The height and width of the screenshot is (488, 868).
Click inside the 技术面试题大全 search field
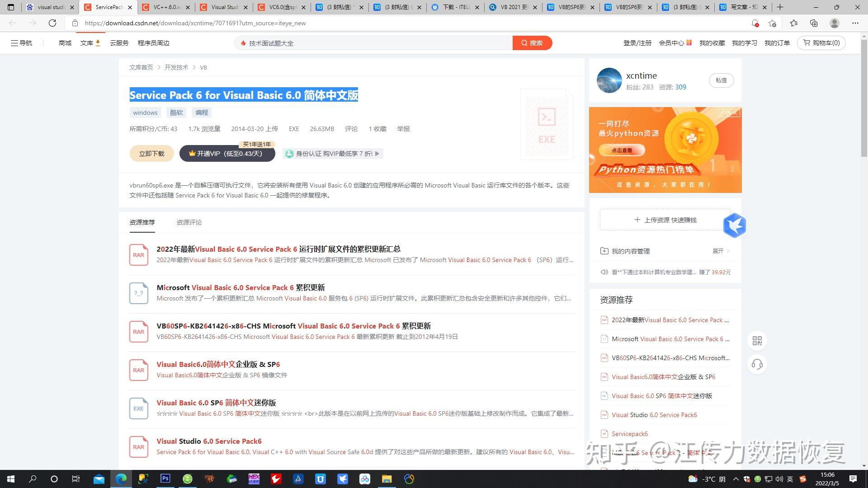pos(371,43)
